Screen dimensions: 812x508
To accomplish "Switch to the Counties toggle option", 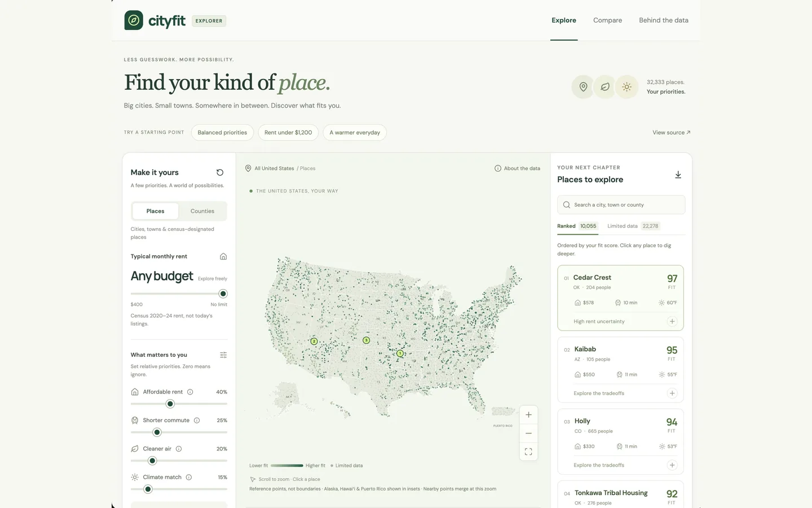I will point(202,211).
